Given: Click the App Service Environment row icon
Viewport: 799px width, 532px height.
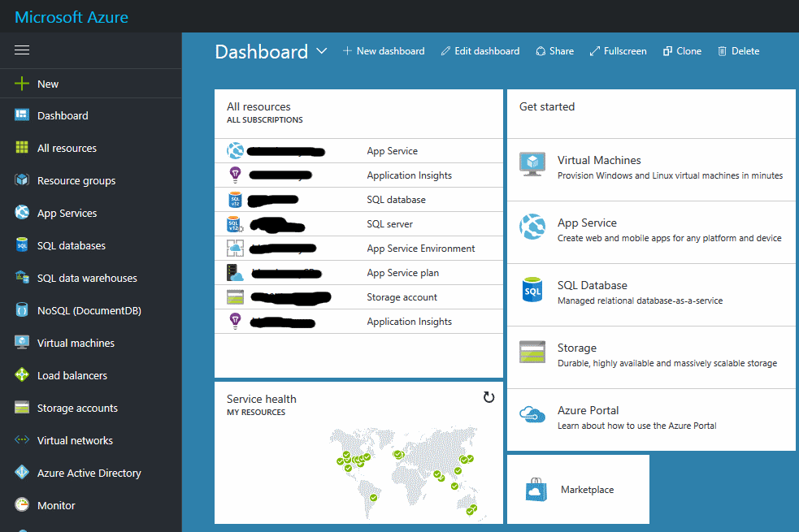Looking at the screenshot, I should point(235,248).
